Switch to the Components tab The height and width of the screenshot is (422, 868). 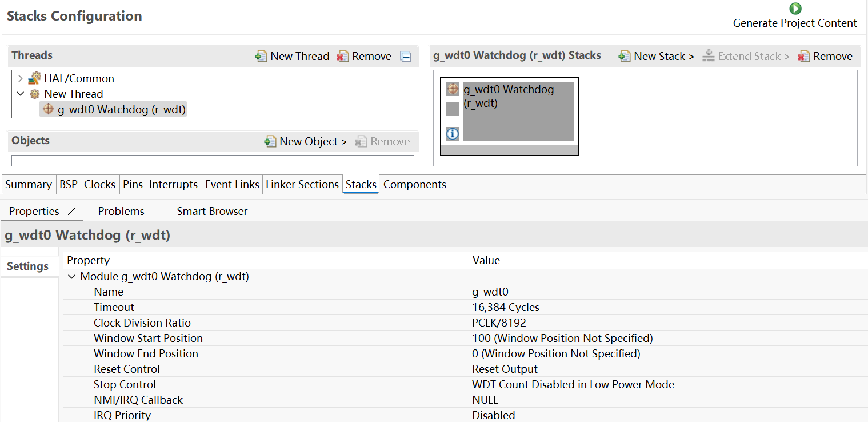pyautogui.click(x=415, y=185)
